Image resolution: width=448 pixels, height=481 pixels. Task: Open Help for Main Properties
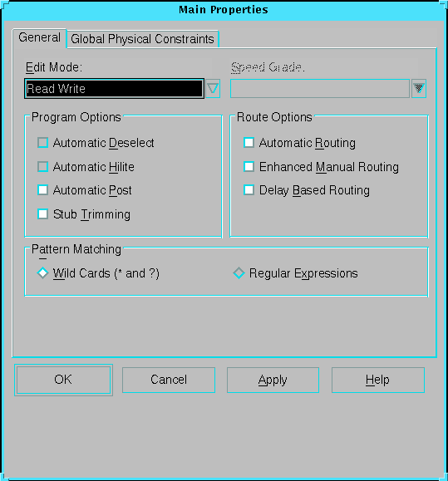click(378, 380)
